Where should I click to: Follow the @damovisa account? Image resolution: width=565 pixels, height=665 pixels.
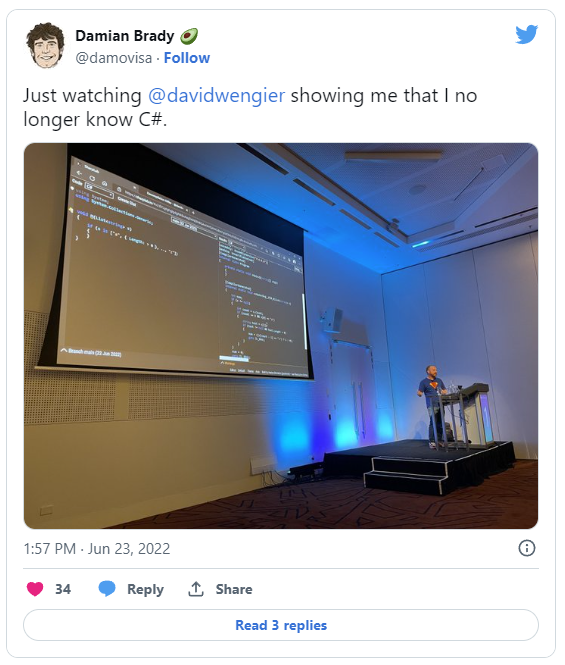pyautogui.click(x=187, y=58)
